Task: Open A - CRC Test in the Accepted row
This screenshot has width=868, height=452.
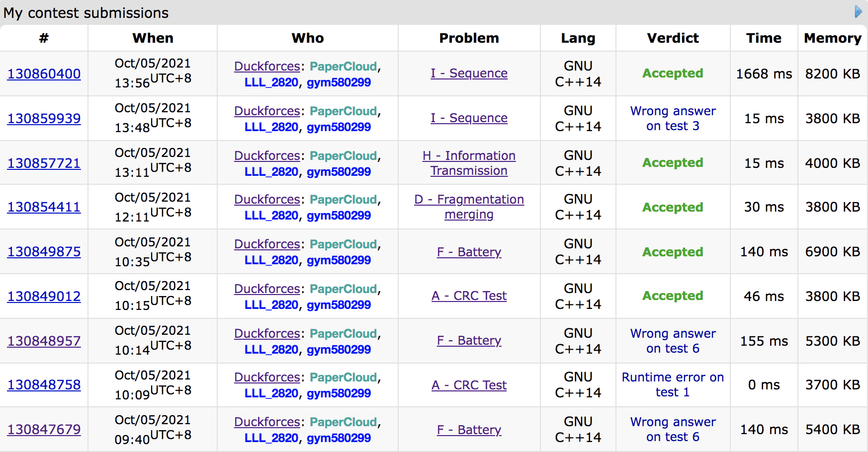Action: (x=469, y=296)
